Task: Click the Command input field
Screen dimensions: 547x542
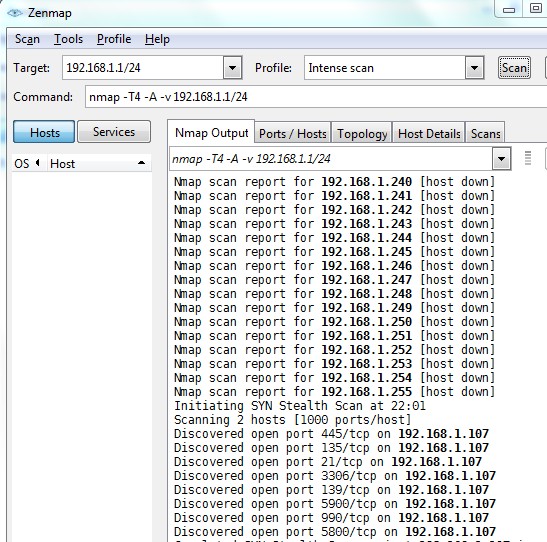Action: [x=316, y=97]
